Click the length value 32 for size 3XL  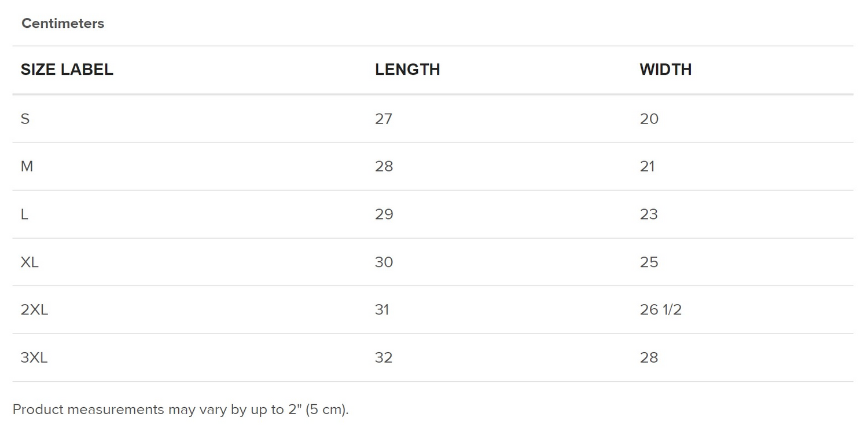click(384, 357)
